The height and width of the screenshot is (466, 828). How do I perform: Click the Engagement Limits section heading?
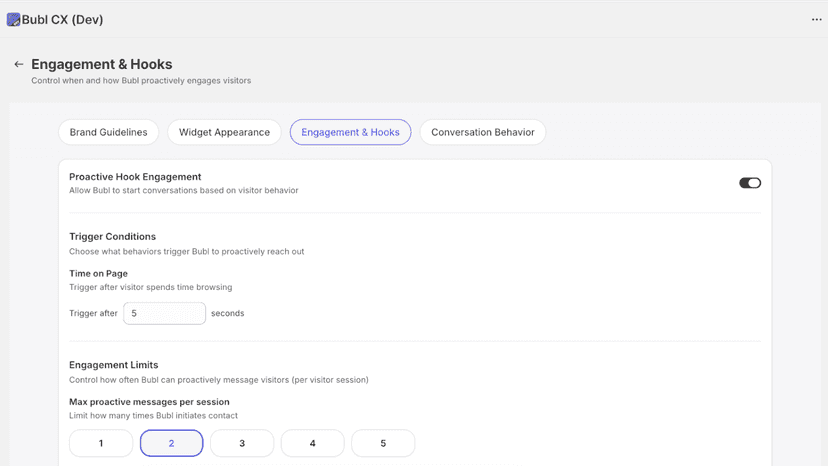[114, 365]
